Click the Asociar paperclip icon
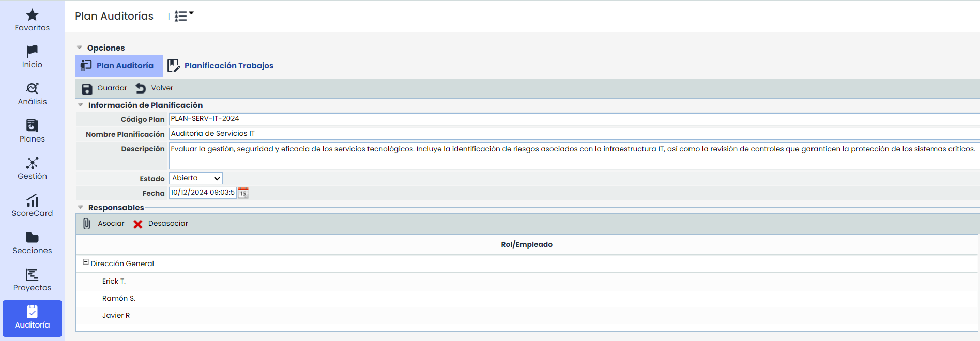The height and width of the screenshot is (341, 980). tap(87, 224)
